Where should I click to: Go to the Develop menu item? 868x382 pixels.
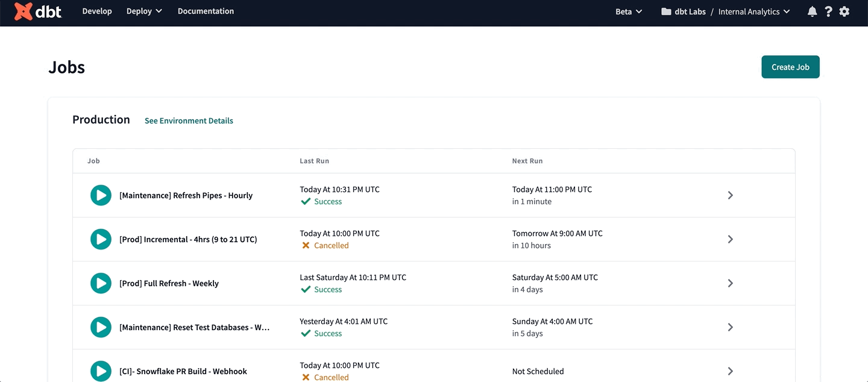pyautogui.click(x=97, y=11)
